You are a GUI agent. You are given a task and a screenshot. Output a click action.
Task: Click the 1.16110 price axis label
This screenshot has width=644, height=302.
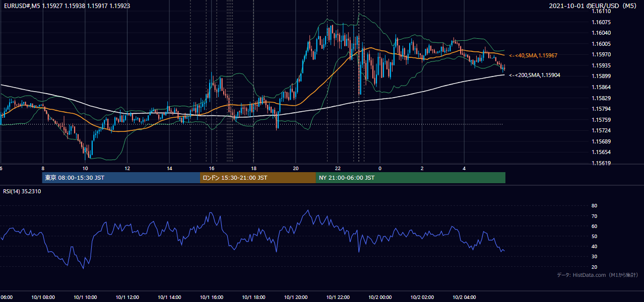coord(602,11)
